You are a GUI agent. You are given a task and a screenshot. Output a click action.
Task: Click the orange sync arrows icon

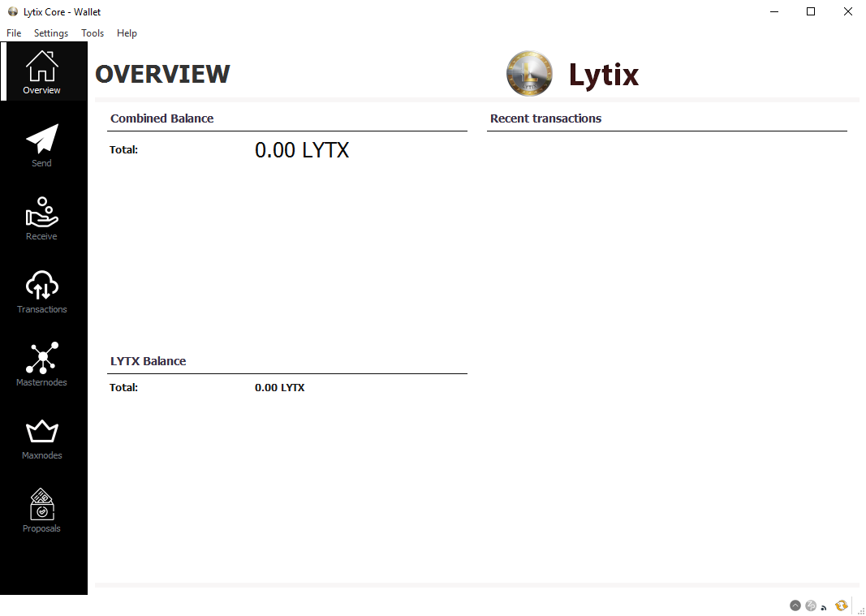click(841, 605)
